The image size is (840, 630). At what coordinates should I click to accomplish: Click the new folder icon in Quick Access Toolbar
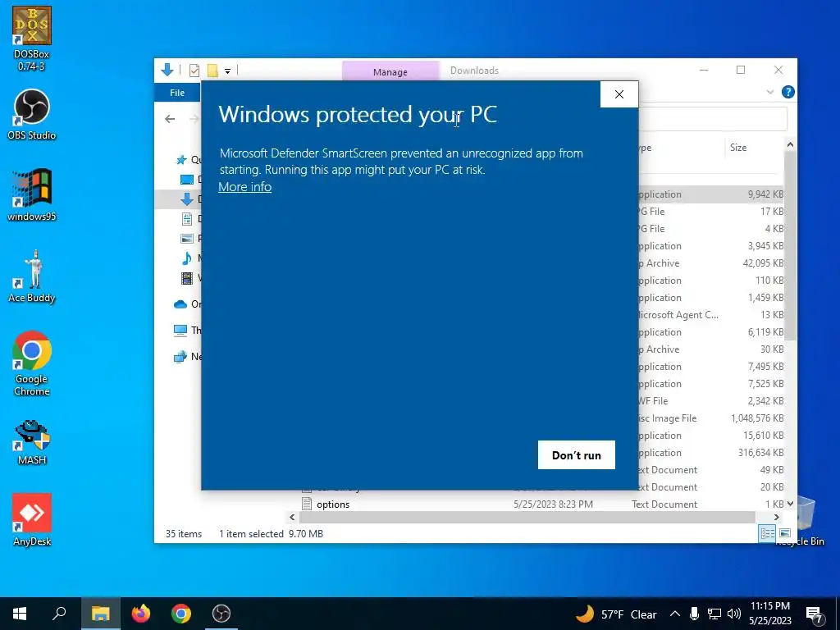pyautogui.click(x=212, y=71)
